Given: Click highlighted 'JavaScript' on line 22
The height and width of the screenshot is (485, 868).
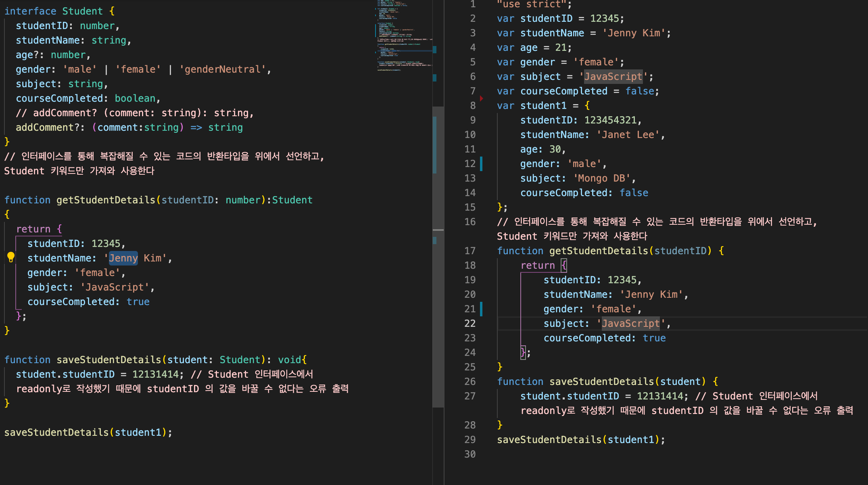Looking at the screenshot, I should pos(630,323).
